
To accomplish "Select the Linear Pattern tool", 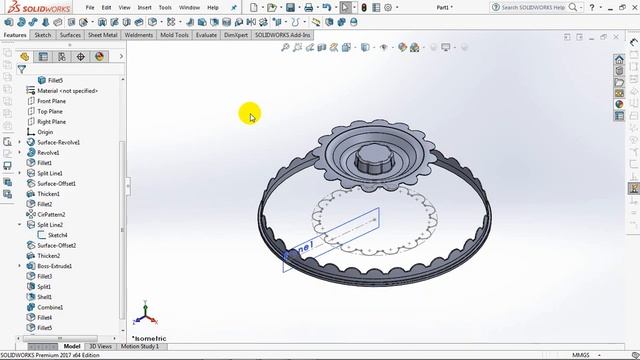I will pyautogui.click(x=171, y=22).
